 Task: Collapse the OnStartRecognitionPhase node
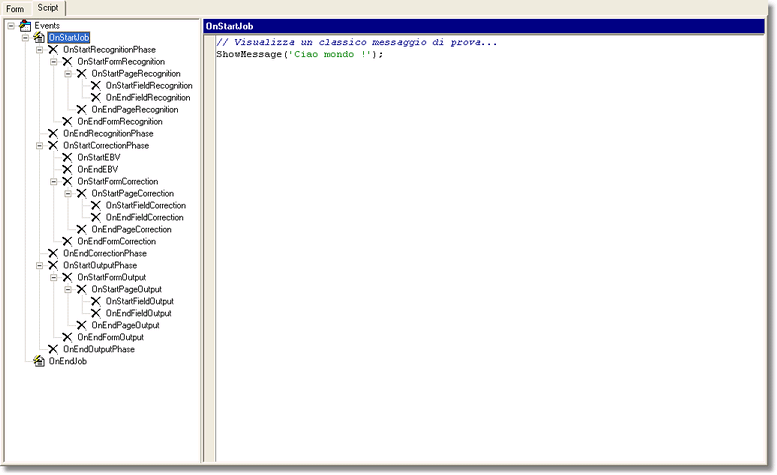pos(40,50)
